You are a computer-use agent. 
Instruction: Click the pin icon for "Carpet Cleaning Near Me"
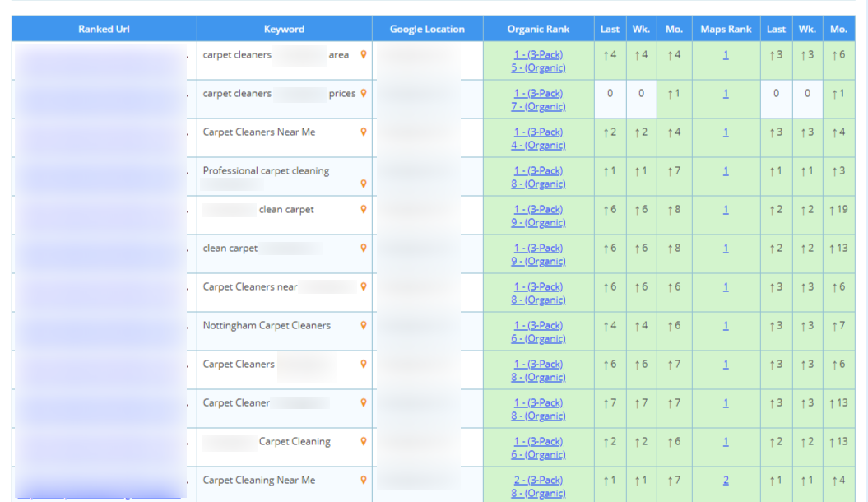(x=364, y=481)
